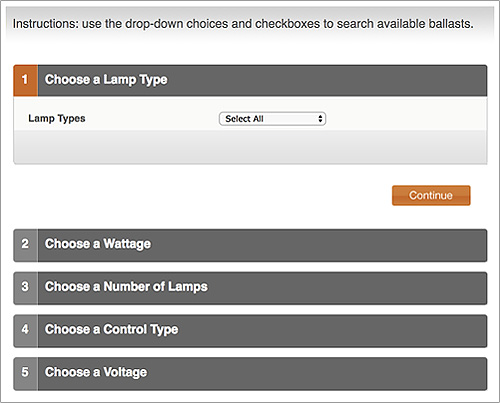Click the step 5 number badge
The width and height of the screenshot is (500, 403).
[x=25, y=373]
